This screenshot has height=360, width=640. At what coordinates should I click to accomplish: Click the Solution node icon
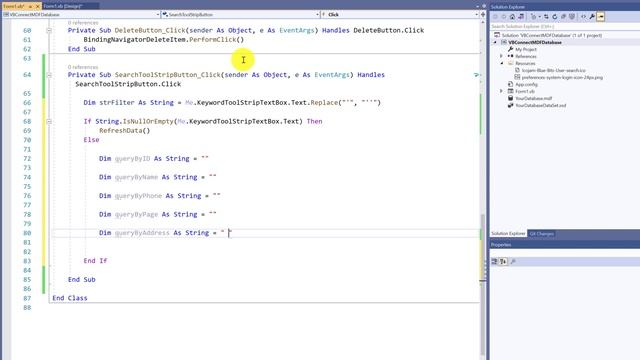pos(497,35)
